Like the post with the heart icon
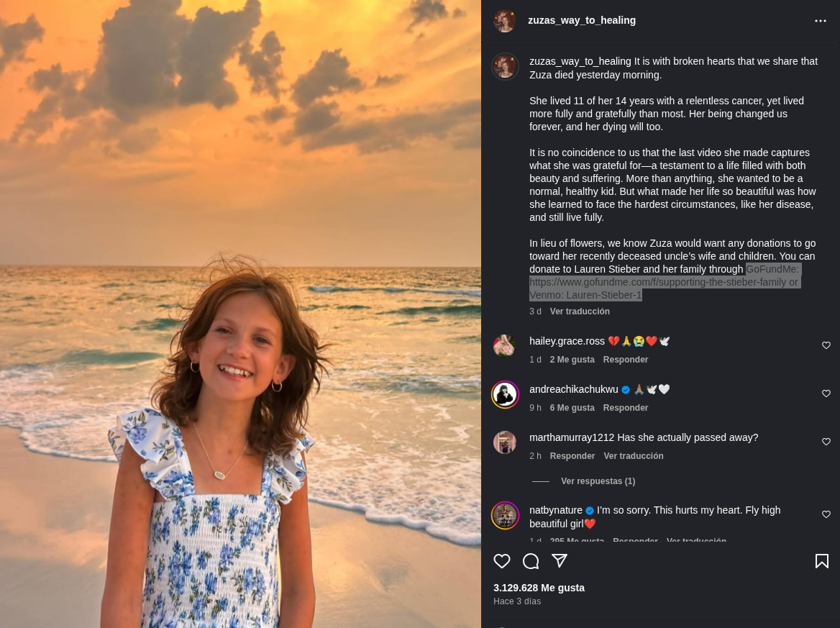This screenshot has height=628, width=840. click(502, 561)
